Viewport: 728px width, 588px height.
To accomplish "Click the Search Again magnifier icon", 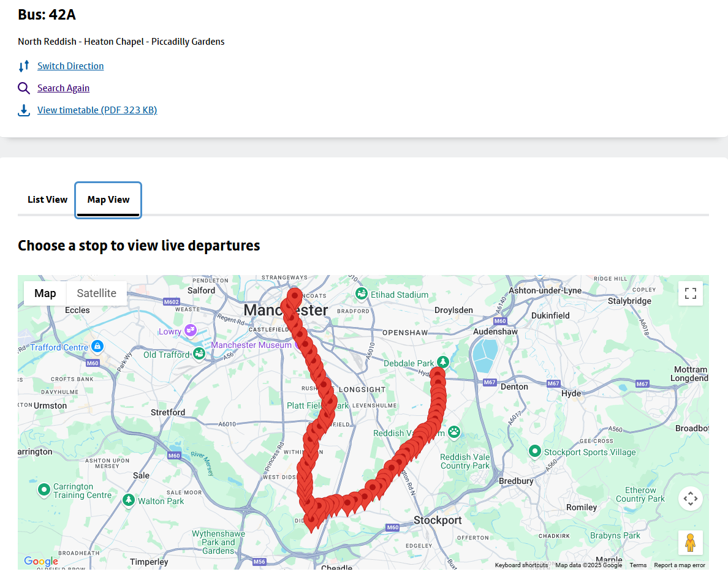I will tap(24, 88).
